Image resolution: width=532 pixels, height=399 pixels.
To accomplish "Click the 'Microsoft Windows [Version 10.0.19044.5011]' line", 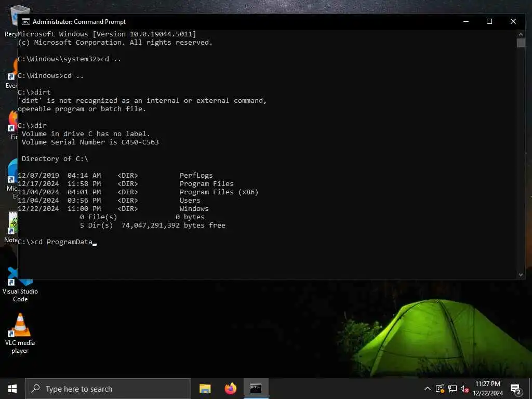I will point(107,34).
